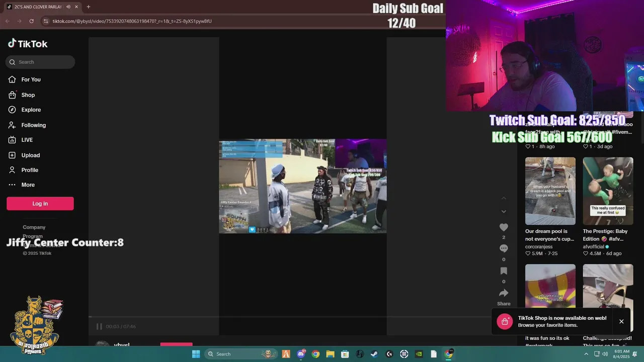644x362 pixels.
Task: Open the TikTok Shop menu item
Action: pos(21,95)
